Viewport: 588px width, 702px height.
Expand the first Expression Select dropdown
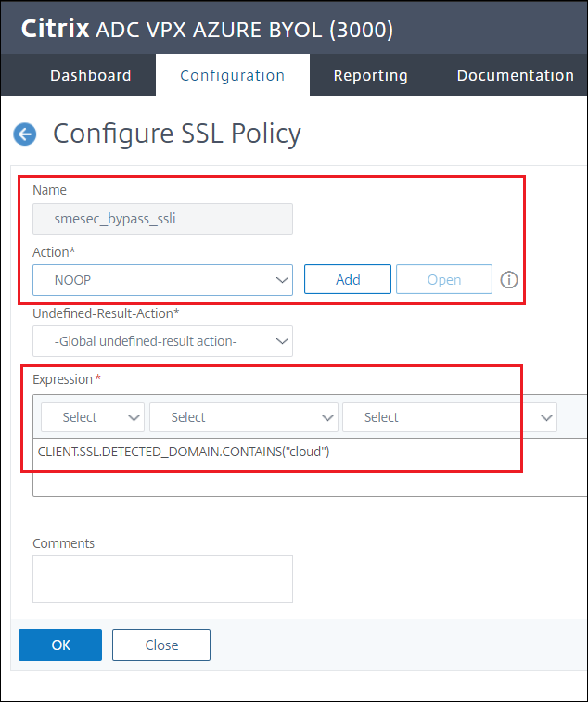[x=91, y=417]
